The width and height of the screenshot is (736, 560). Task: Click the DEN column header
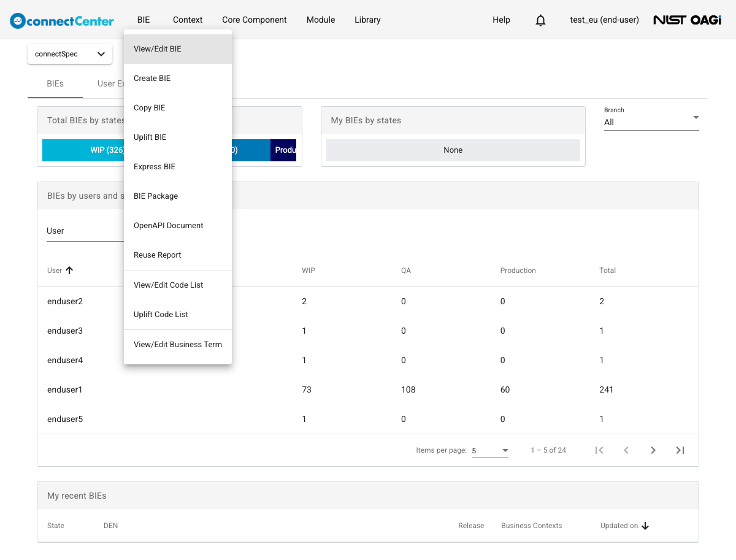tap(111, 526)
